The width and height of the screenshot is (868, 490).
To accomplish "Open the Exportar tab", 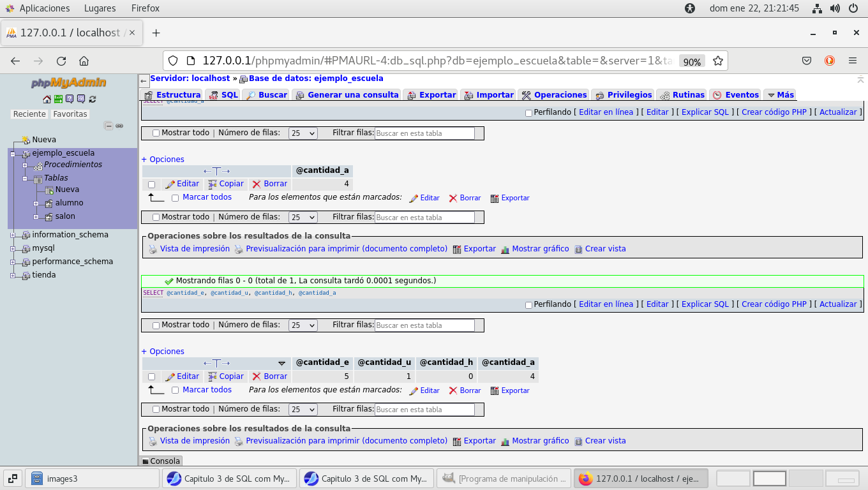I will click(431, 95).
